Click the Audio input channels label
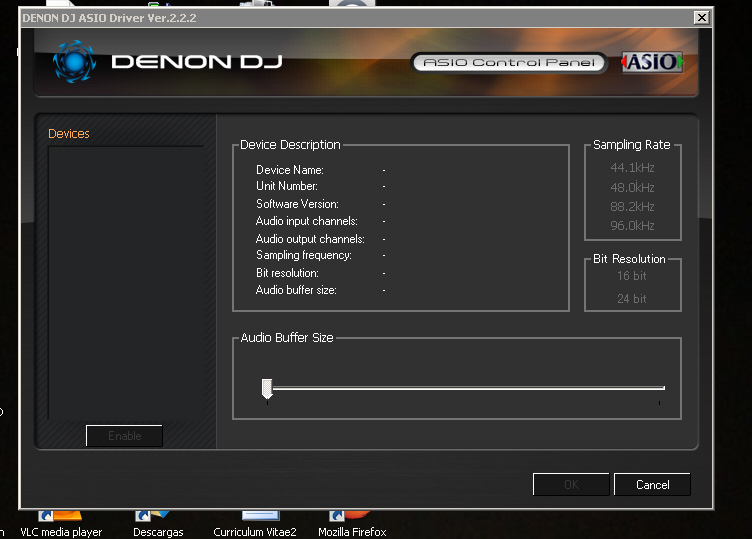This screenshot has height=539, width=752. (307, 221)
